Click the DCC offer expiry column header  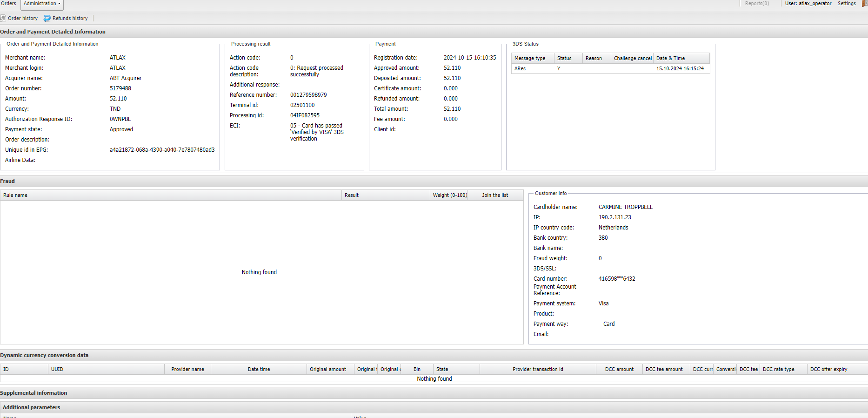tap(828, 369)
